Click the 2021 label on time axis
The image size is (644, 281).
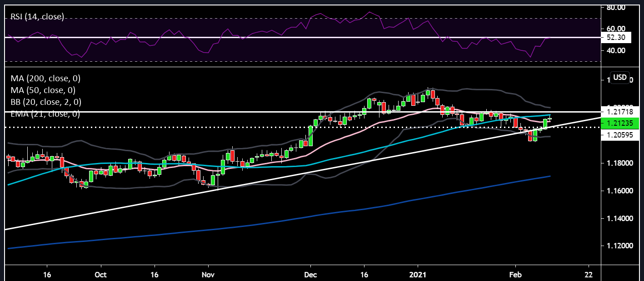pos(417,274)
